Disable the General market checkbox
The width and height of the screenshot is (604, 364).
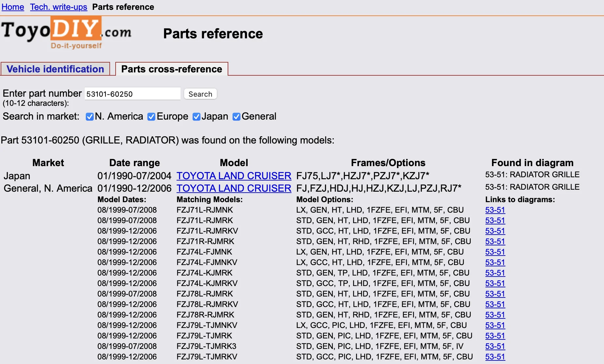pyautogui.click(x=236, y=117)
